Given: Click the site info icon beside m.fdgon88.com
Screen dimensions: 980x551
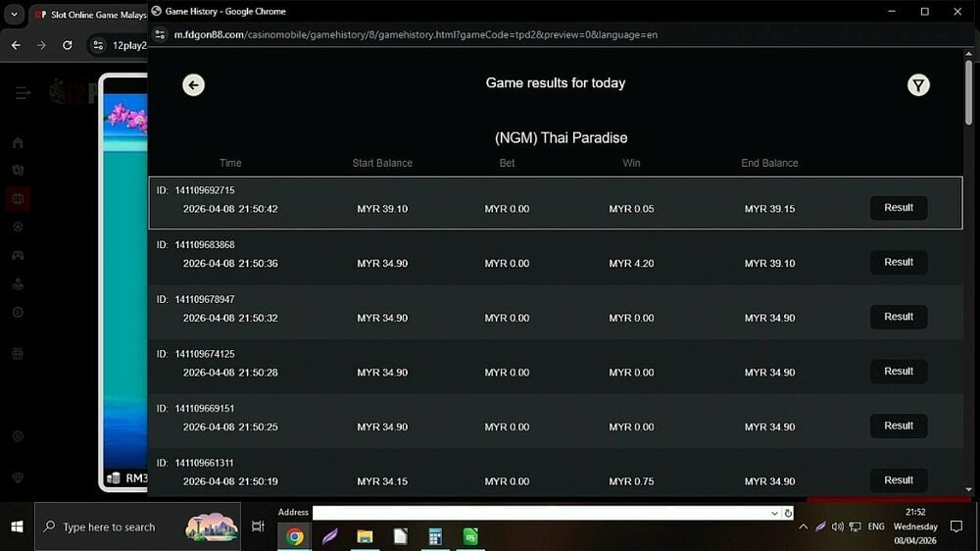Looking at the screenshot, I should point(162,34).
